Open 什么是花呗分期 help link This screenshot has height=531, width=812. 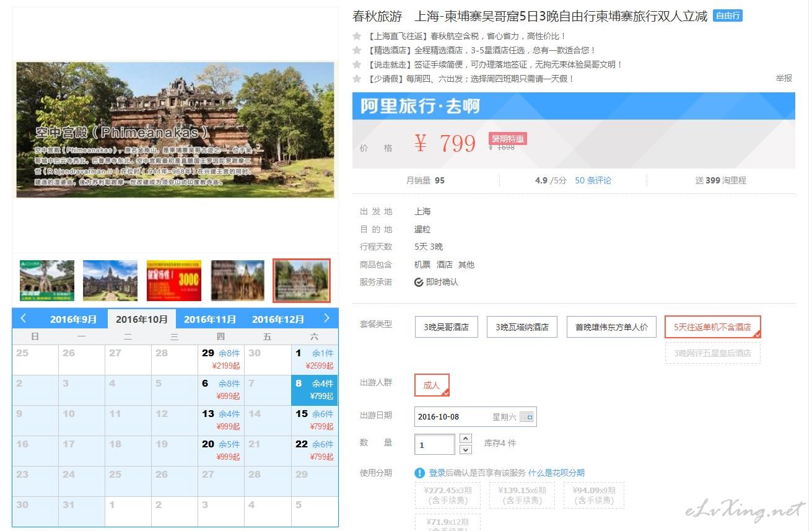pyautogui.click(x=556, y=473)
